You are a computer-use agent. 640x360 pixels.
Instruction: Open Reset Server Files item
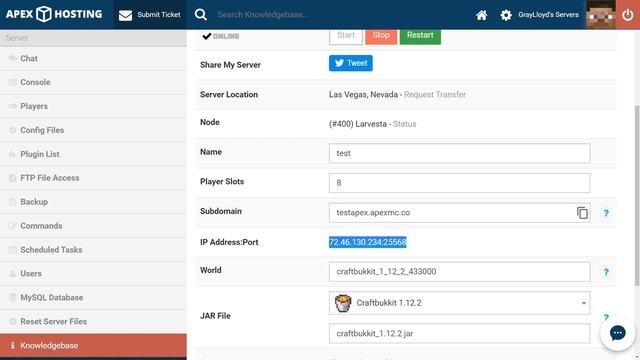coord(93,322)
